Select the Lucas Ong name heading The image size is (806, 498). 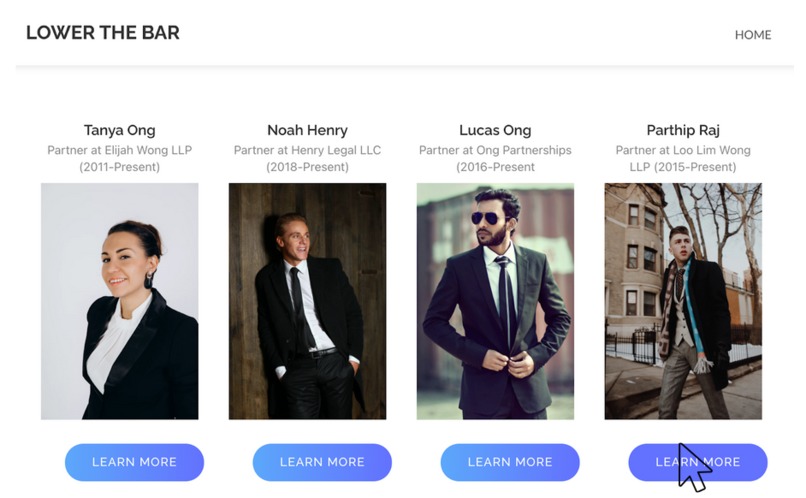pyautogui.click(x=495, y=131)
